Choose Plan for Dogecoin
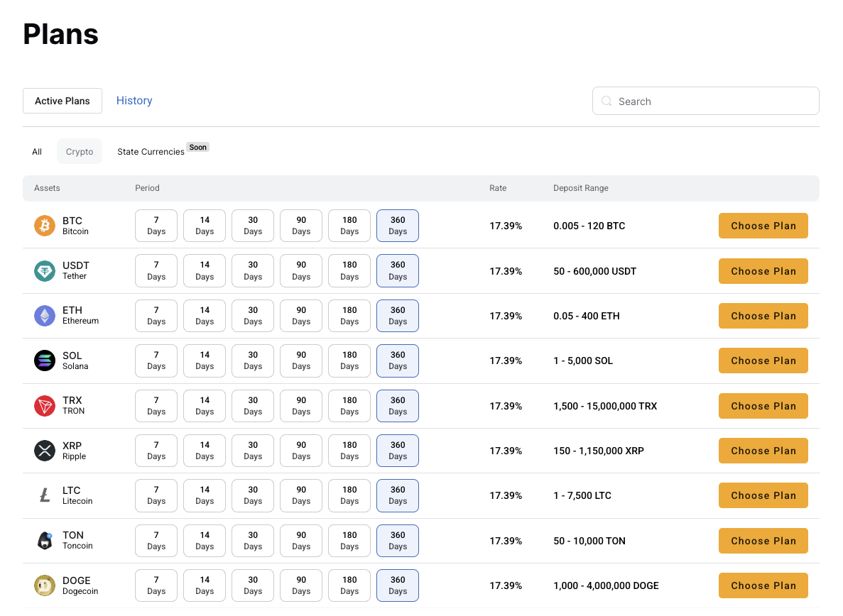This screenshot has width=843, height=616. pyautogui.click(x=763, y=585)
